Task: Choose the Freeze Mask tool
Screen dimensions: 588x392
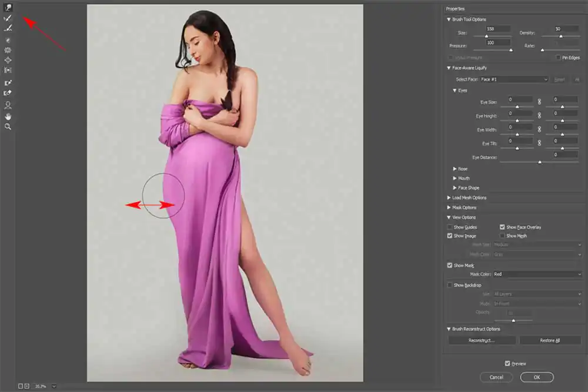Action: tap(8, 83)
